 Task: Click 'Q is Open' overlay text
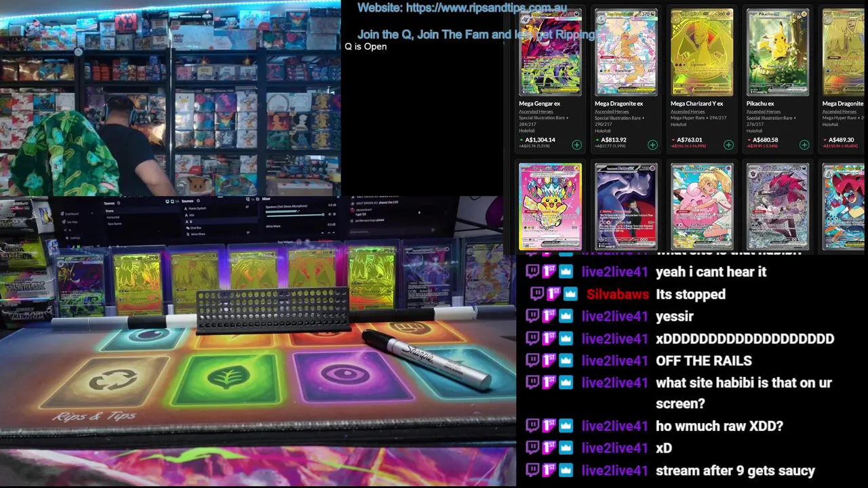click(x=366, y=46)
